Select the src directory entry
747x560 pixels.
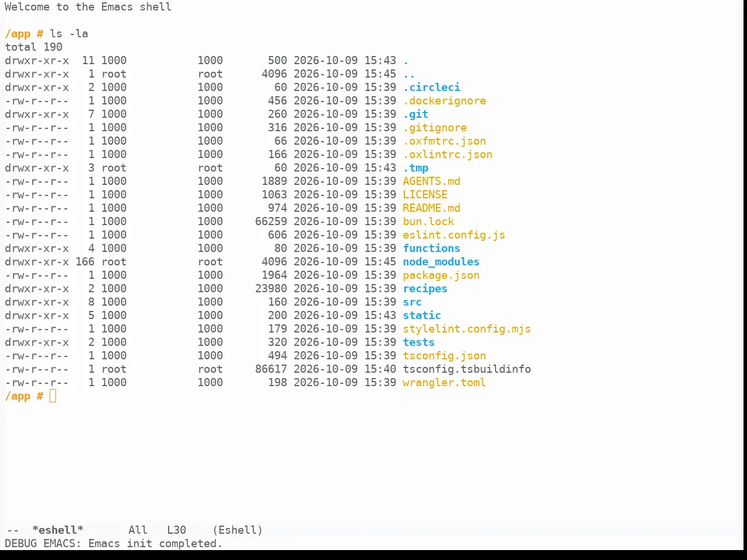click(412, 302)
